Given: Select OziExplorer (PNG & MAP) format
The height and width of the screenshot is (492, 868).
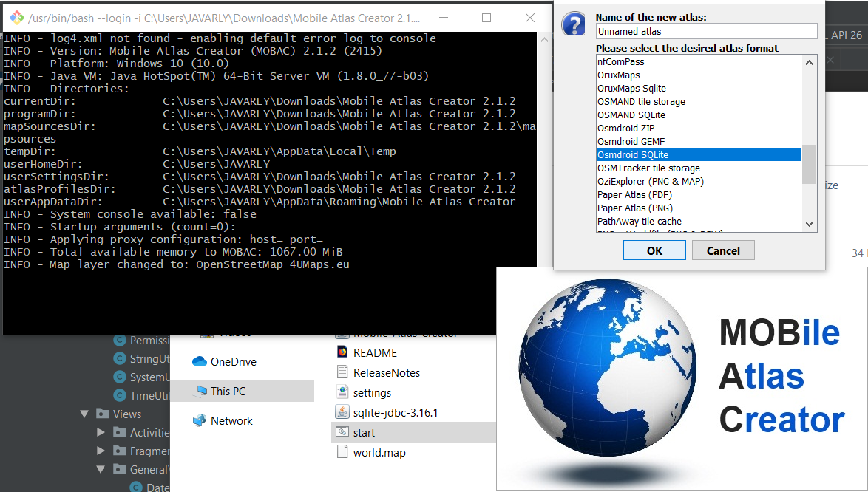Looking at the screenshot, I should tap(699, 181).
